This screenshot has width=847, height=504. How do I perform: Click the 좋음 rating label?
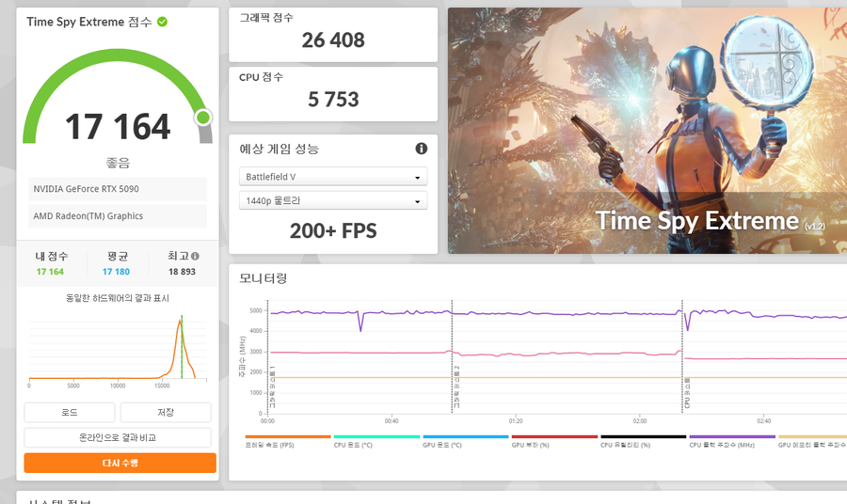tap(118, 163)
